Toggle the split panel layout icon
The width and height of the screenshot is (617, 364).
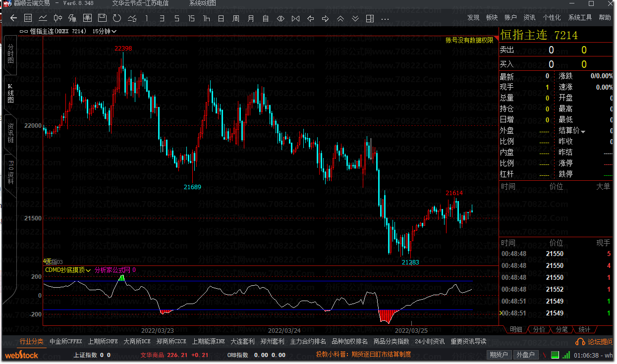click(x=370, y=18)
